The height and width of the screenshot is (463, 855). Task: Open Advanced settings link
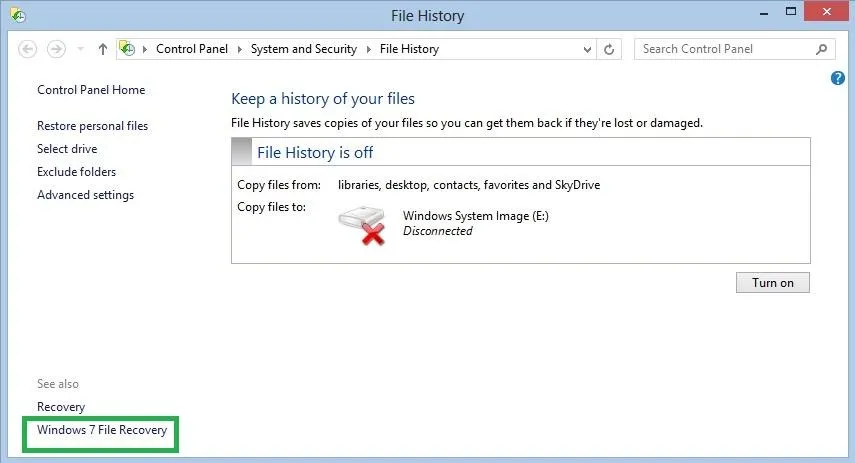(85, 195)
